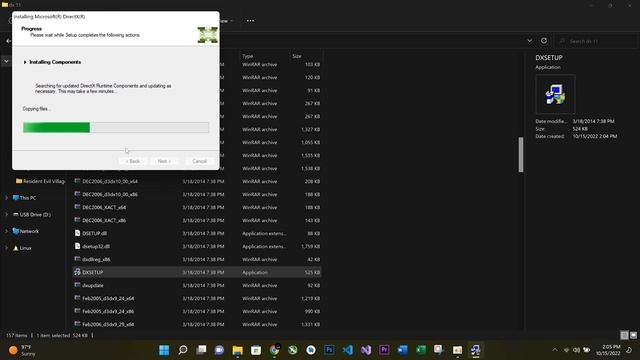Screen dimensions: 640x360
Task: Open Visual Studio Code from the taskbar
Action: point(347,350)
